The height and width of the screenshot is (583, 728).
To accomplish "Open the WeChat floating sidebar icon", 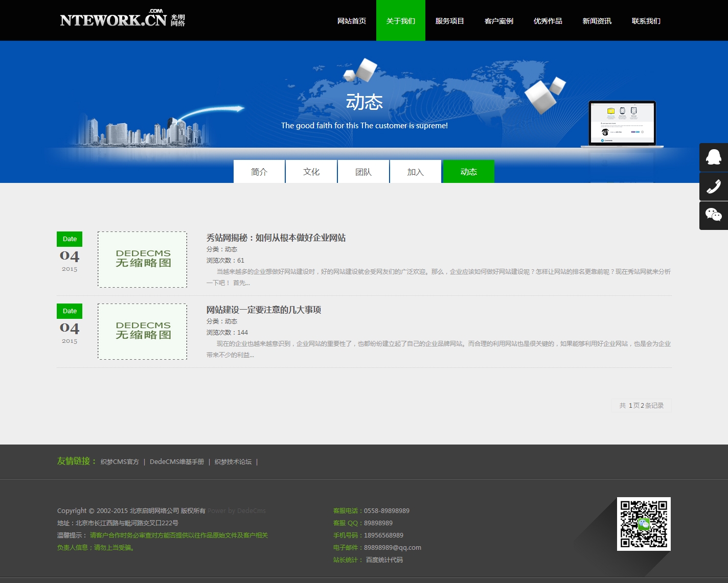I will [713, 215].
